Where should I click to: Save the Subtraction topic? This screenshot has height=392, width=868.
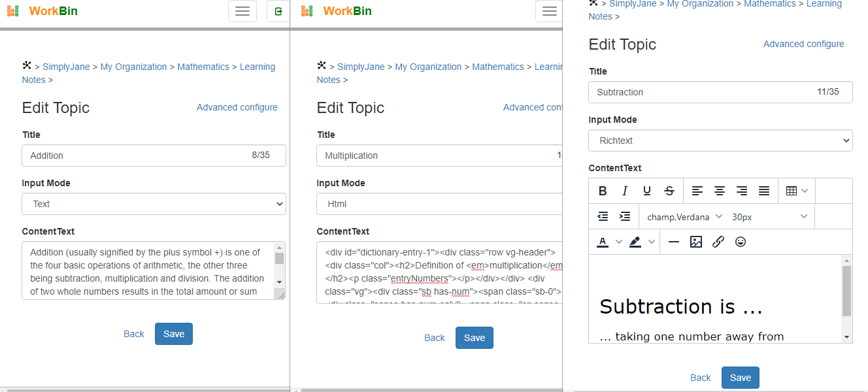tap(740, 378)
